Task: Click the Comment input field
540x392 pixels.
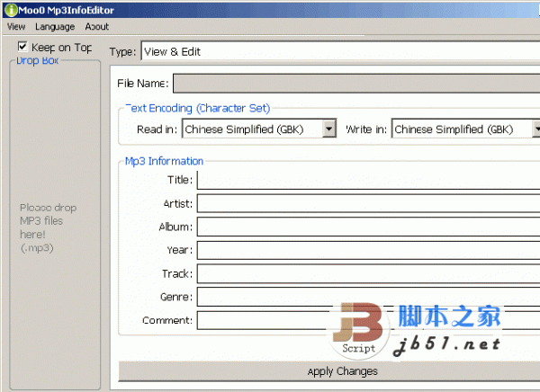Action: point(368,320)
